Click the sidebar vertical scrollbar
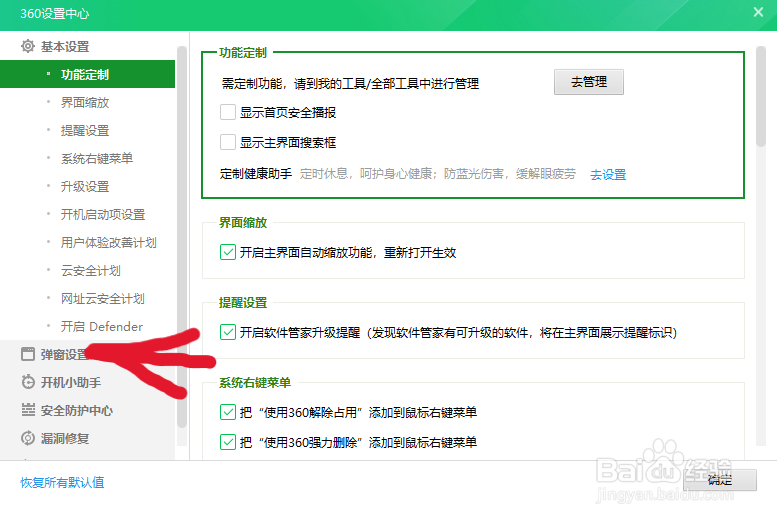This screenshot has height=522, width=777. (x=182, y=236)
